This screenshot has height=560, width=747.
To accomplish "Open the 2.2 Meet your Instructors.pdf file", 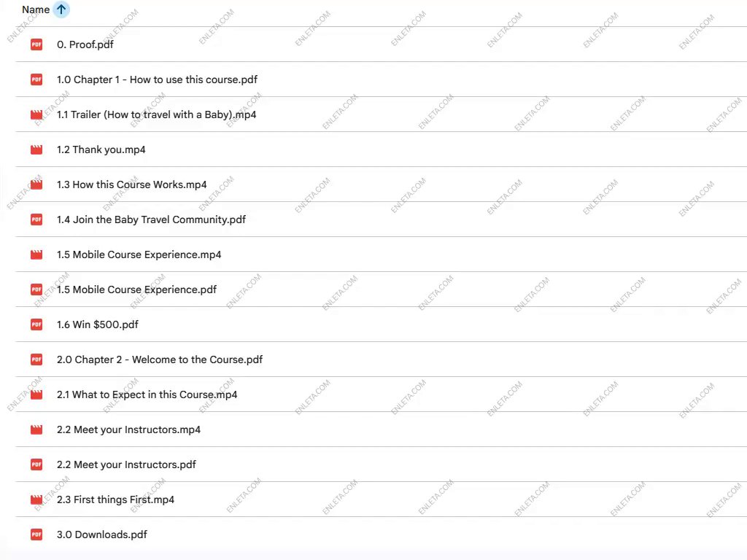I will point(126,464).
